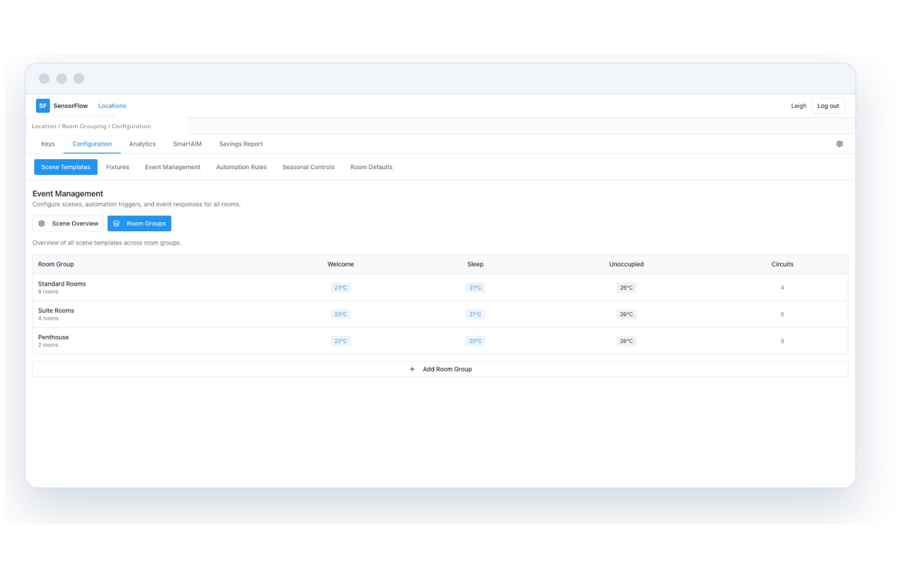This screenshot has width=924, height=578.
Task: Click Standard Rooms Welcome temperature 23°C
Action: [x=340, y=288]
